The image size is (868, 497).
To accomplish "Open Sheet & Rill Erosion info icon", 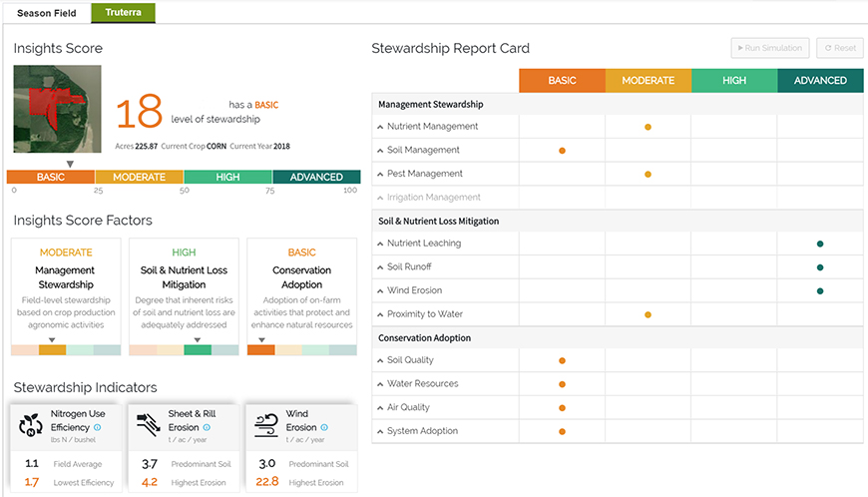I will [x=208, y=427].
